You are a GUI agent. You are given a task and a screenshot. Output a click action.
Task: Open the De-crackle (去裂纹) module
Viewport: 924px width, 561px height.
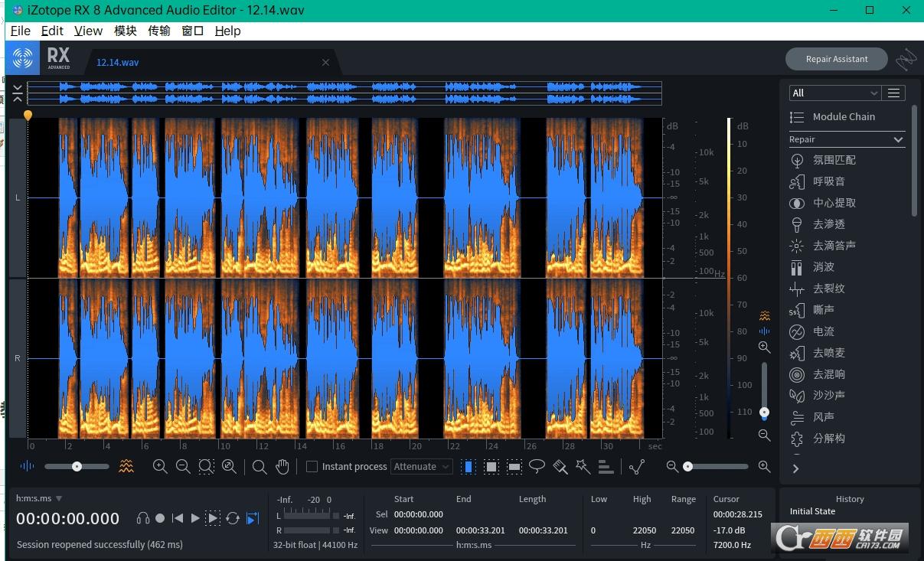pos(818,289)
